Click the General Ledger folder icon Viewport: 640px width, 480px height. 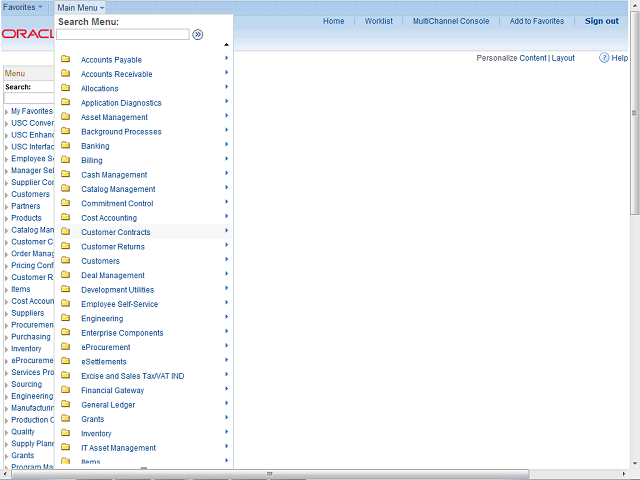click(65, 404)
